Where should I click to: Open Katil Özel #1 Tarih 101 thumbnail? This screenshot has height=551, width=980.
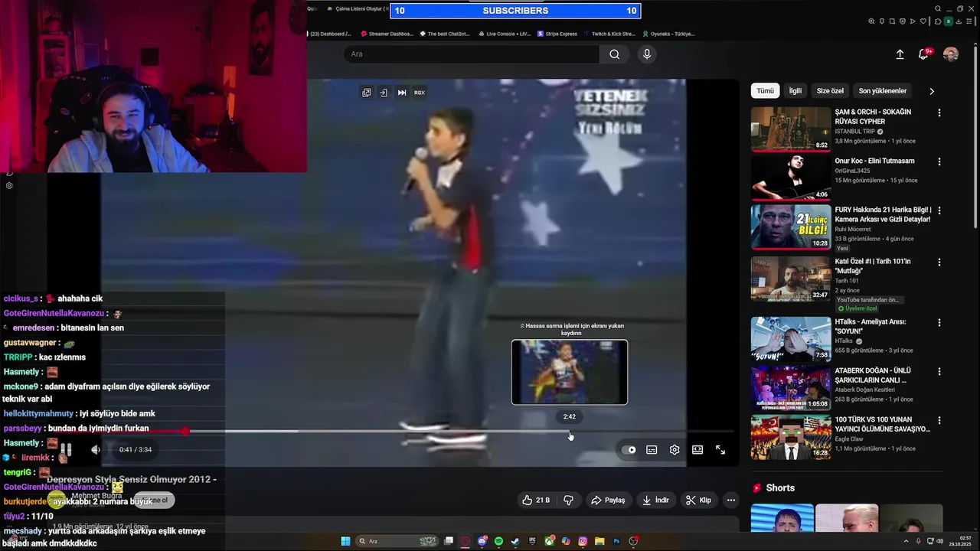coord(790,279)
